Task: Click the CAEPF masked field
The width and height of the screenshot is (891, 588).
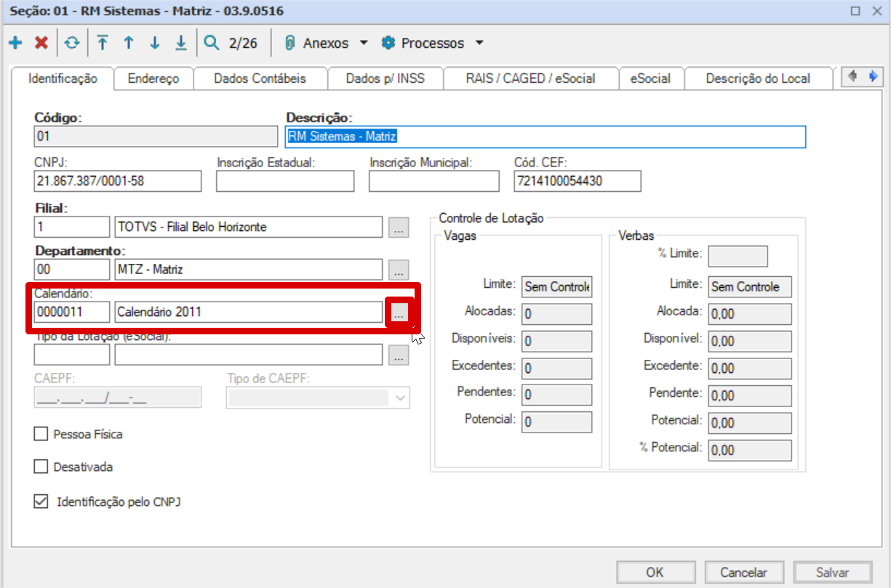Action: point(118,398)
